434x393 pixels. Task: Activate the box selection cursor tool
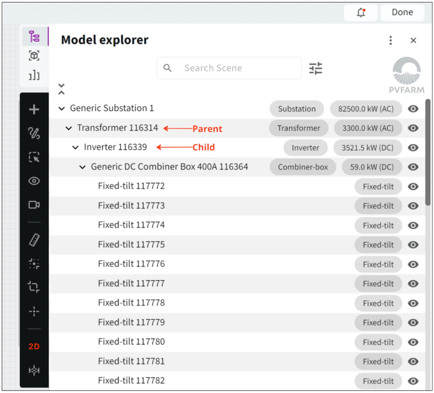[34, 157]
